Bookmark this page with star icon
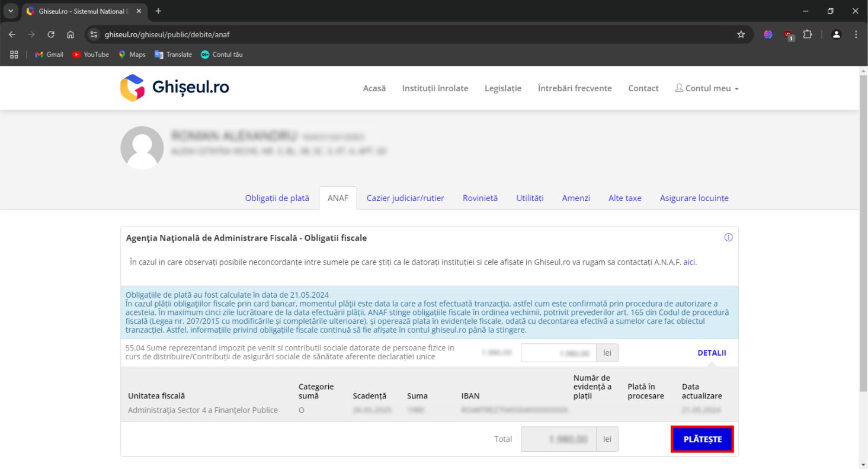 (x=741, y=34)
